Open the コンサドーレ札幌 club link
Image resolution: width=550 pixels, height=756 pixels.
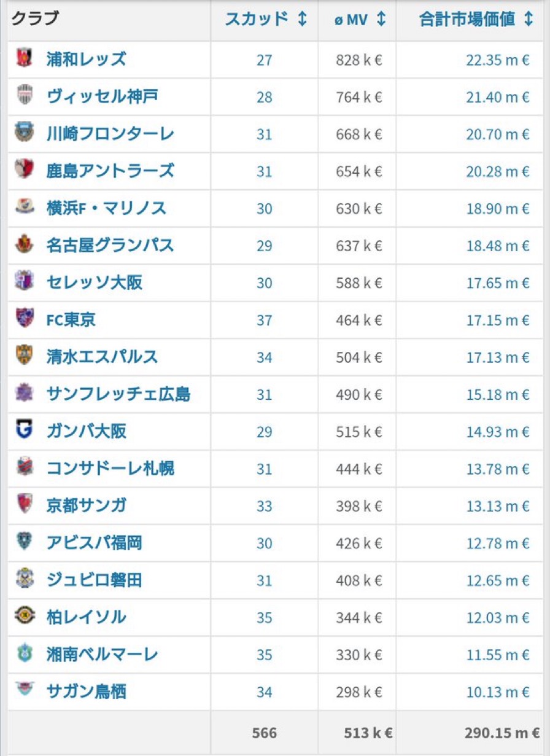(x=110, y=468)
